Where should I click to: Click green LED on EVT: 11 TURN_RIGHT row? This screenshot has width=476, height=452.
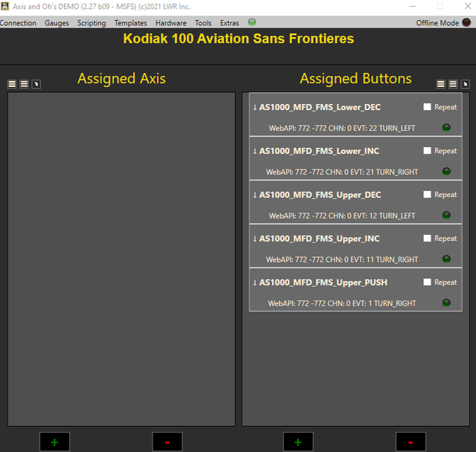446,259
